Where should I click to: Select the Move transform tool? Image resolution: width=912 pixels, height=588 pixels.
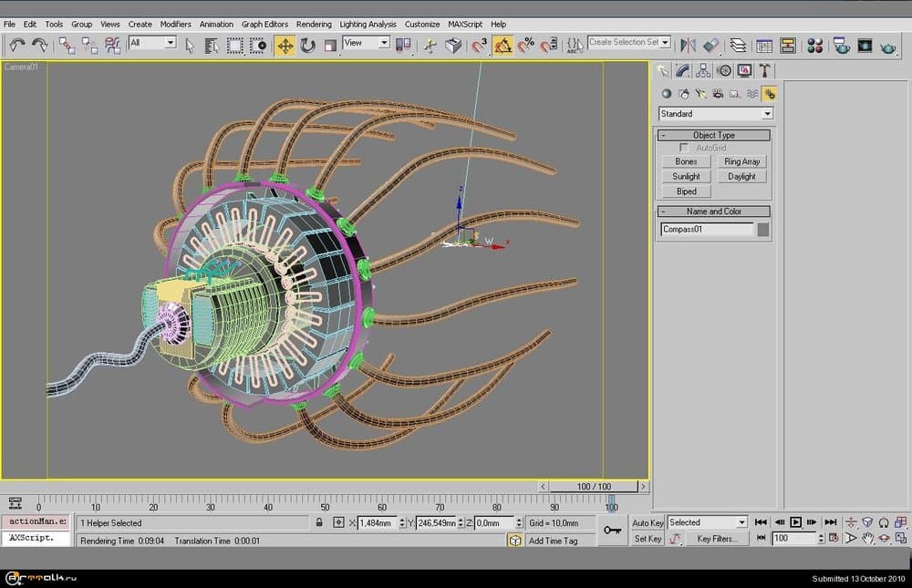[x=285, y=45]
